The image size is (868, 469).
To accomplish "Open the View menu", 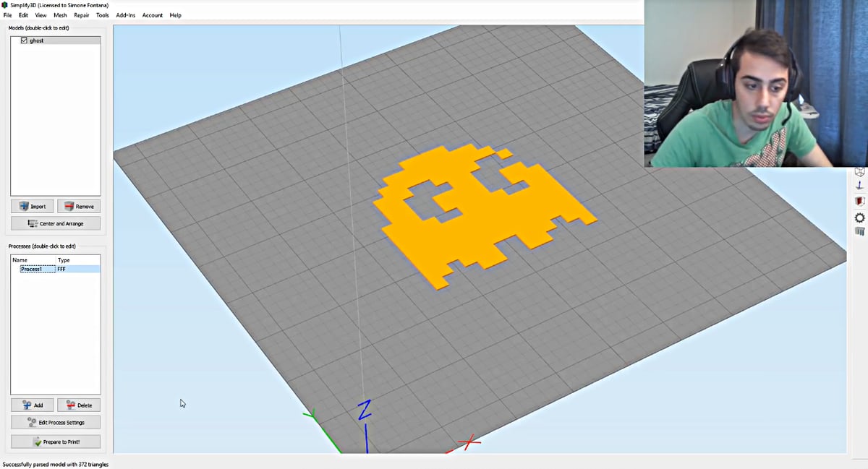I will [x=41, y=15].
